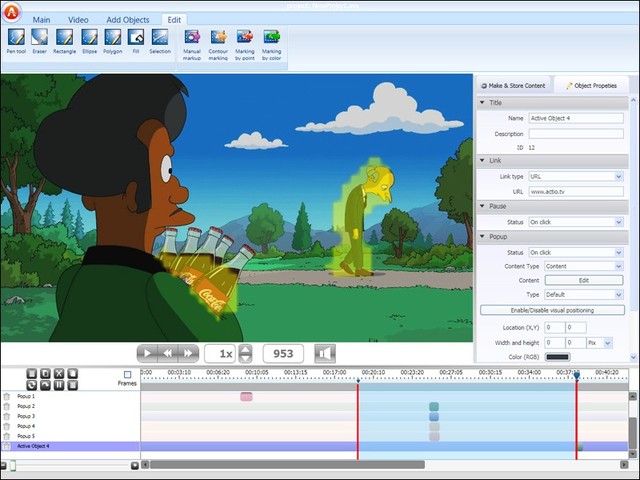Screen dimensions: 640x480
Task: Select the Active Object 4 track row
Action: pyautogui.click(x=314, y=446)
